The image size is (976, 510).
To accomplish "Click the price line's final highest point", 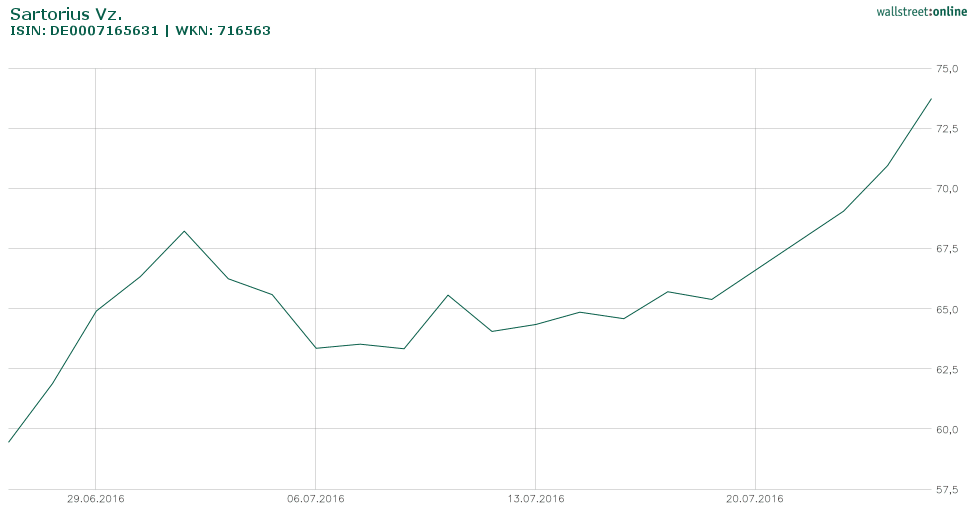I will coord(931,99).
